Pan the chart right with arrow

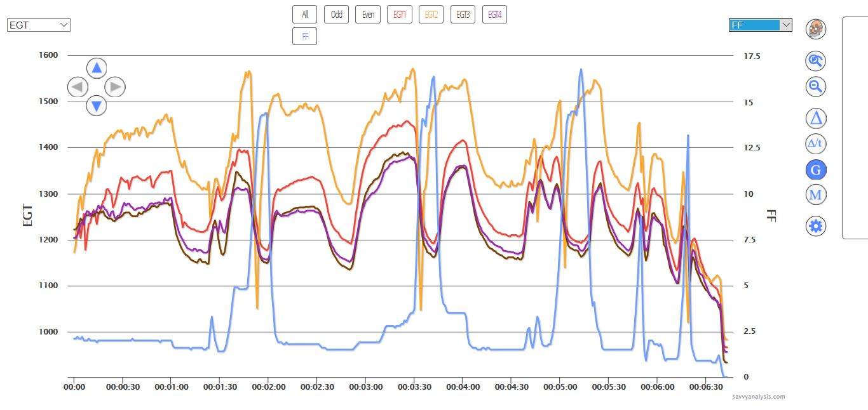[x=114, y=87]
